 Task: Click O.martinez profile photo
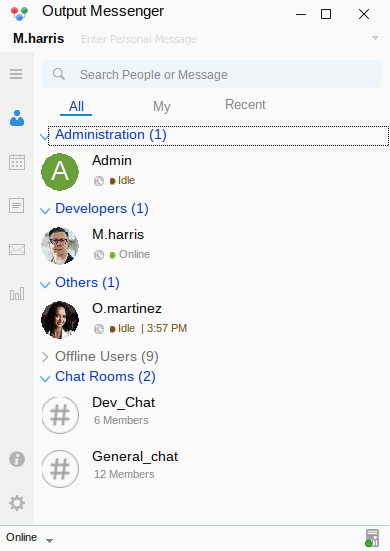pyautogui.click(x=60, y=320)
